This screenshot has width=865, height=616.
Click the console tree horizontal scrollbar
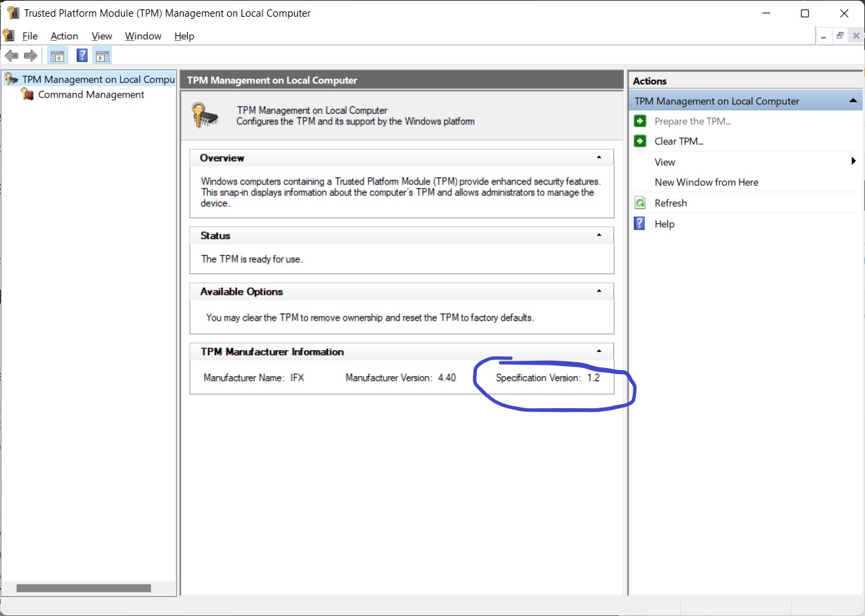tap(83, 588)
